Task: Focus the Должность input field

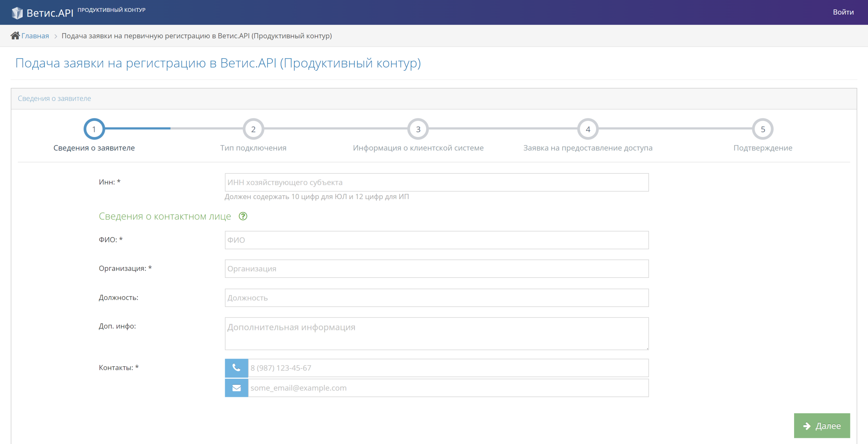Action: [x=437, y=298]
